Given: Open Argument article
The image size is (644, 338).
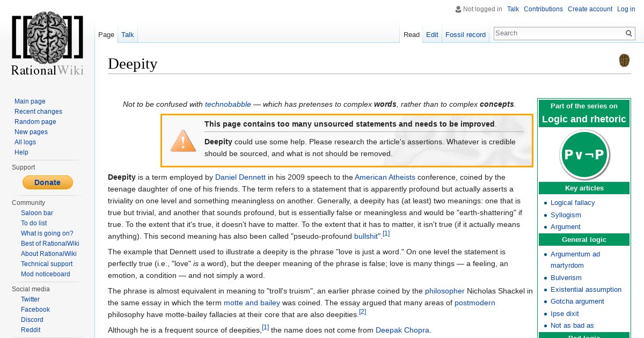Looking at the screenshot, I should [566, 227].
